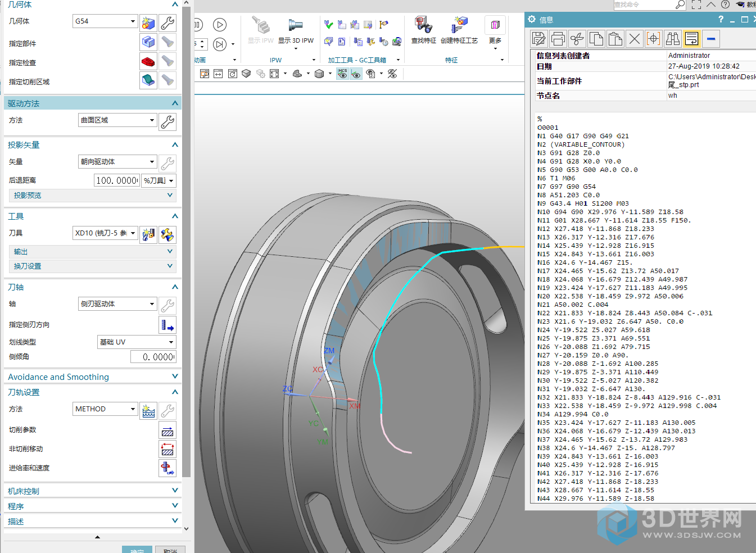The height and width of the screenshot is (553, 756).
Task: Expand the Projection Preview (投影预览) section
Action: pos(93,196)
